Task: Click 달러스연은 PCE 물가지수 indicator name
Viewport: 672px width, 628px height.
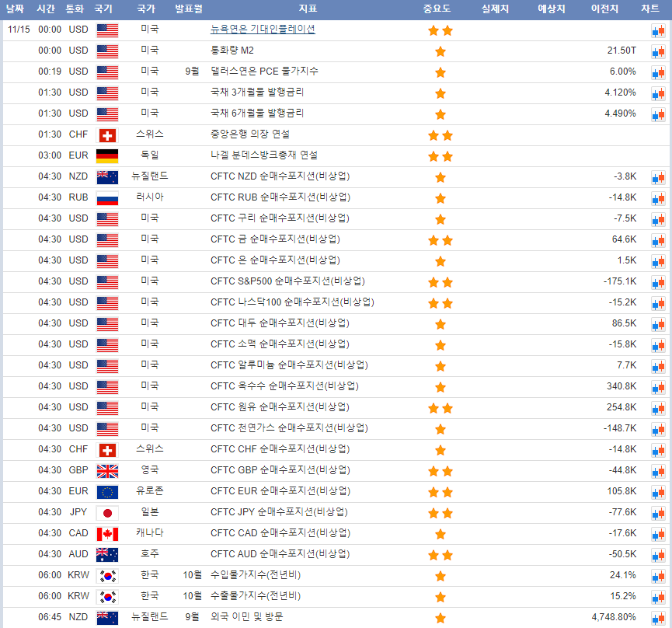Action: [x=264, y=72]
